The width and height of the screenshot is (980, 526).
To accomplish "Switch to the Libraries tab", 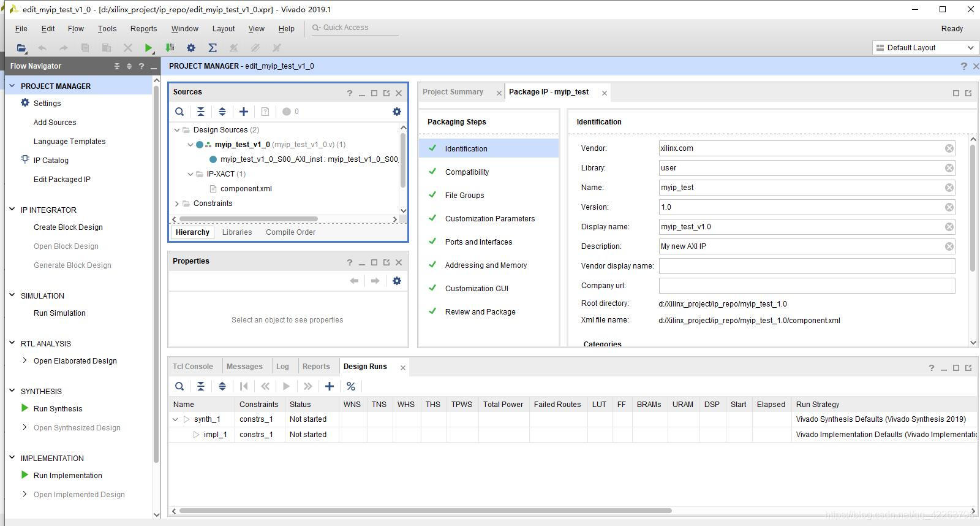I will click(237, 232).
